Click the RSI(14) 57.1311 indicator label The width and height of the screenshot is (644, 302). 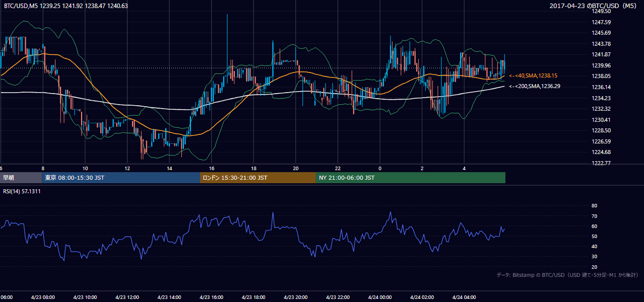pos(22,191)
